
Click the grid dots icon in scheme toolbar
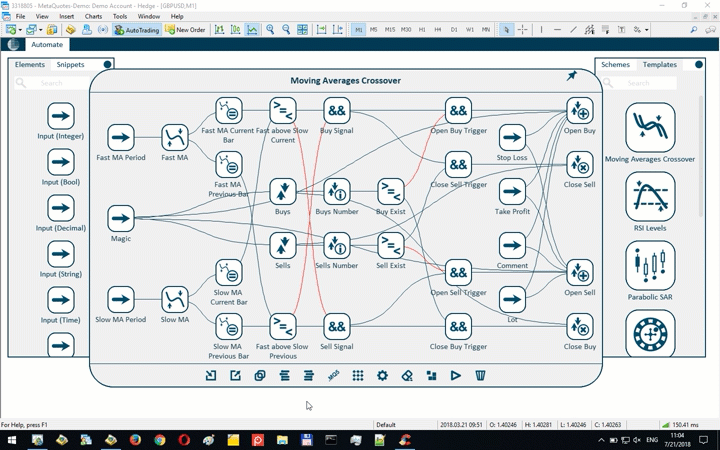(x=358, y=376)
